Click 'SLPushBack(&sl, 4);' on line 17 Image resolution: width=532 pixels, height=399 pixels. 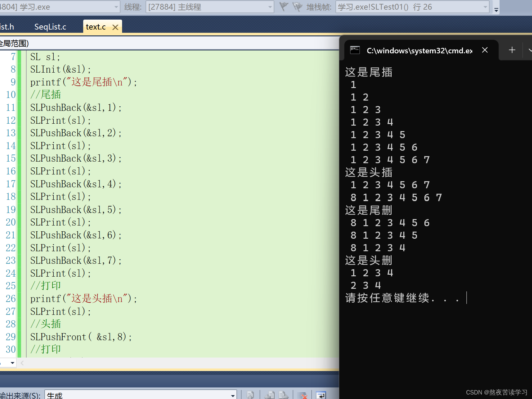click(76, 184)
